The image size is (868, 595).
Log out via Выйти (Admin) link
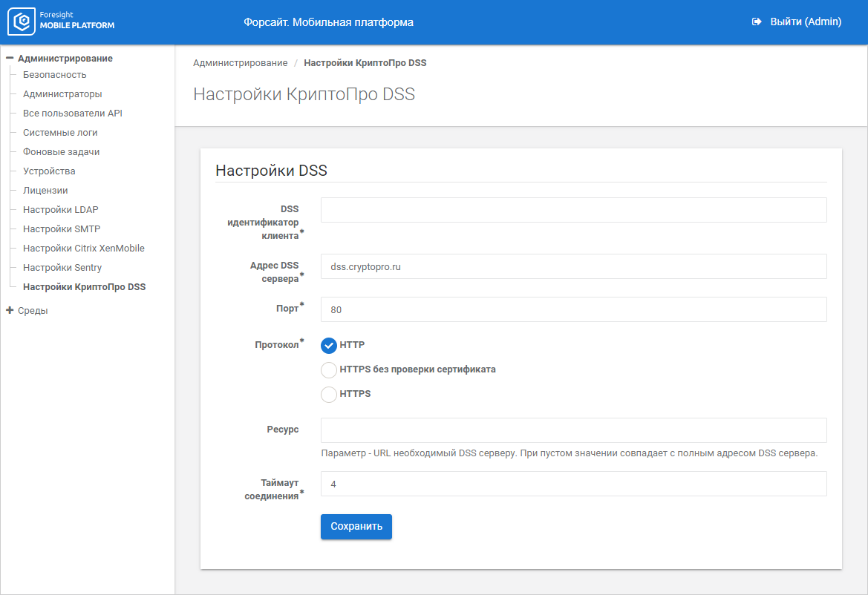pos(805,22)
